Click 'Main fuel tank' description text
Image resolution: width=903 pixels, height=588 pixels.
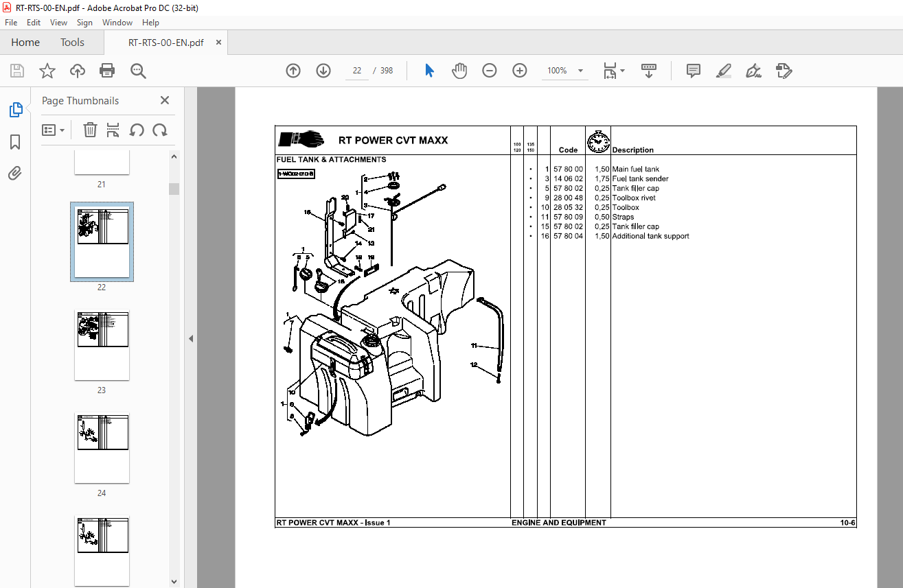tap(635, 169)
